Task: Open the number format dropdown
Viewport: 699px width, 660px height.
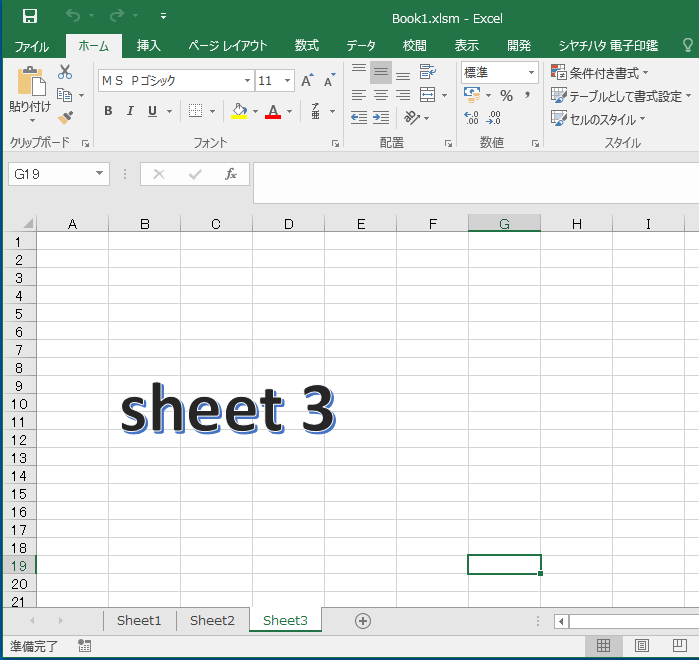Action: click(x=531, y=73)
